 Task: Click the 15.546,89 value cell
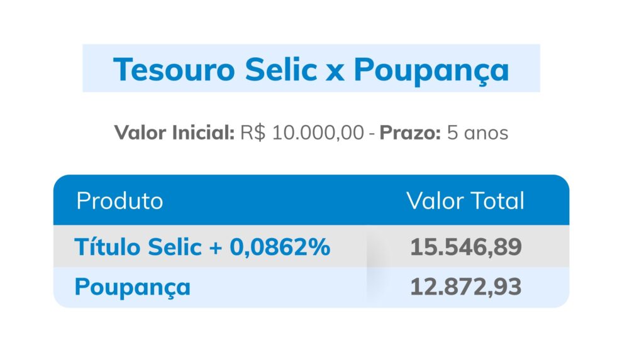[466, 247]
